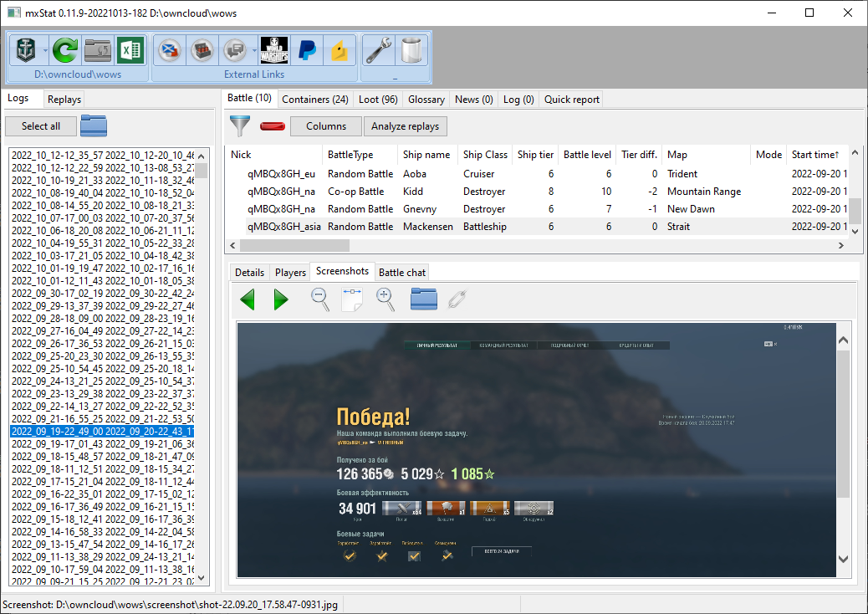
Task: Refresh data with the green arrow icon
Action: pyautogui.click(x=65, y=50)
